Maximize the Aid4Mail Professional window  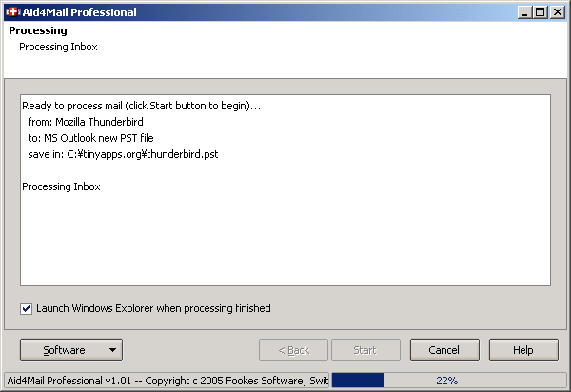(x=541, y=12)
